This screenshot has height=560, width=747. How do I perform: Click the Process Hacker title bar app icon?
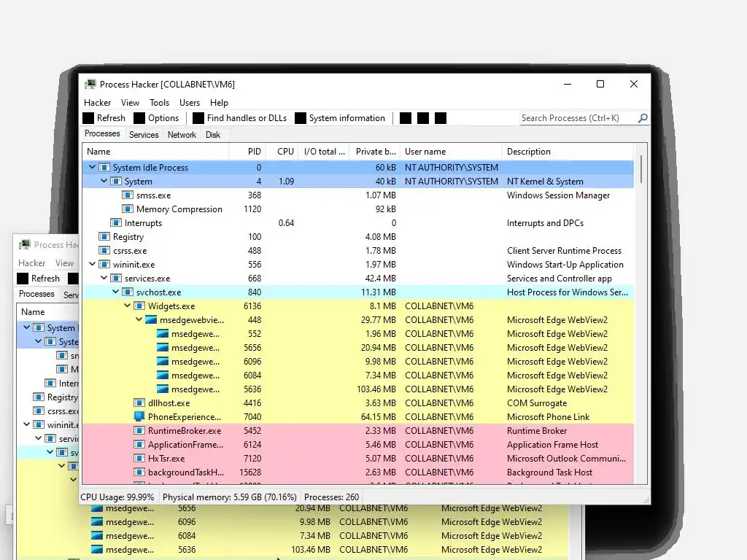[90, 85]
